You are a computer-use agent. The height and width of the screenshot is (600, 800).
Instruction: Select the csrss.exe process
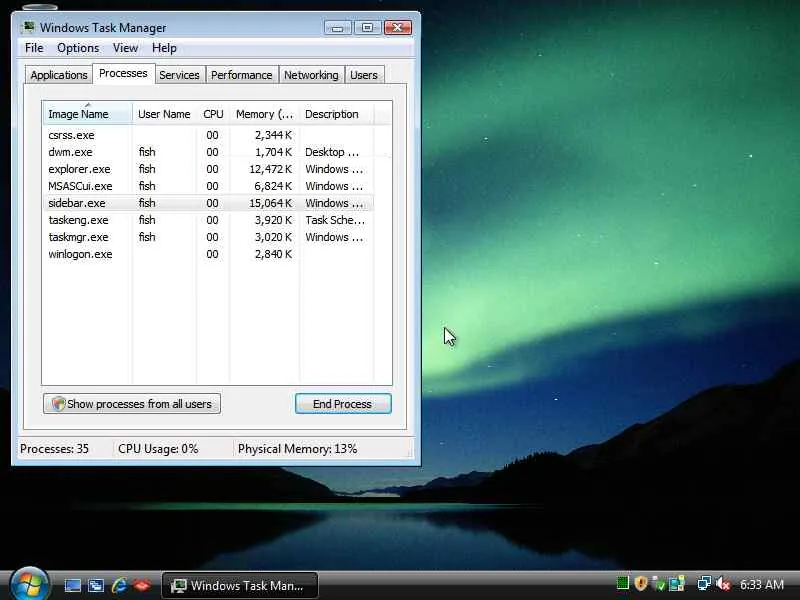click(x=208, y=135)
